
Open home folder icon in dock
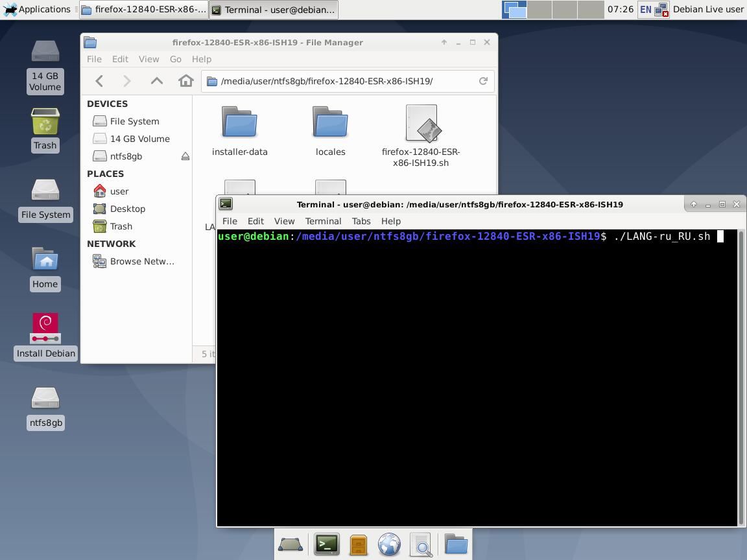(456, 544)
